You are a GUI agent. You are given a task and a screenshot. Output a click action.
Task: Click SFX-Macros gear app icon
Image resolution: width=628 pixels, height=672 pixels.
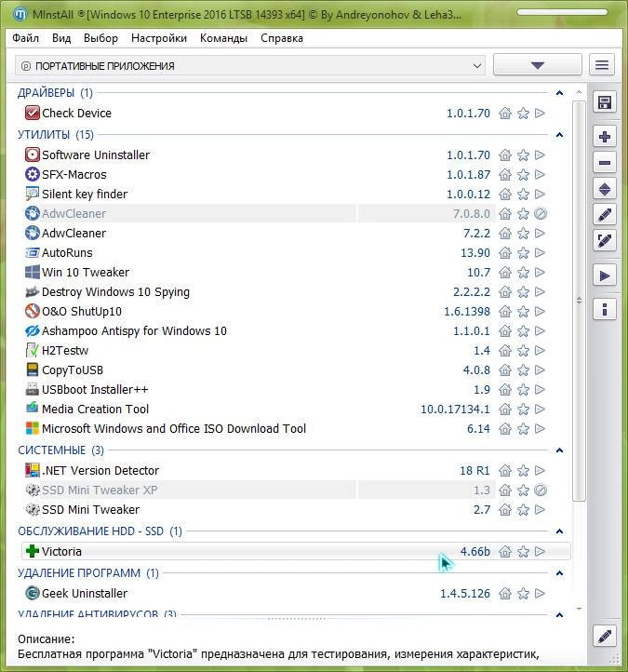pos(33,174)
